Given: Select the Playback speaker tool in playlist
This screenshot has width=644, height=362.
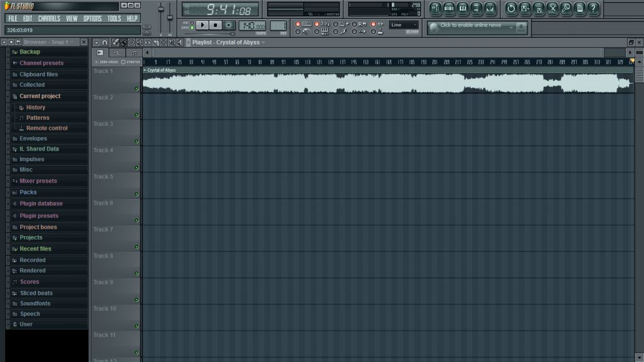Looking at the screenshot, I should [x=179, y=42].
